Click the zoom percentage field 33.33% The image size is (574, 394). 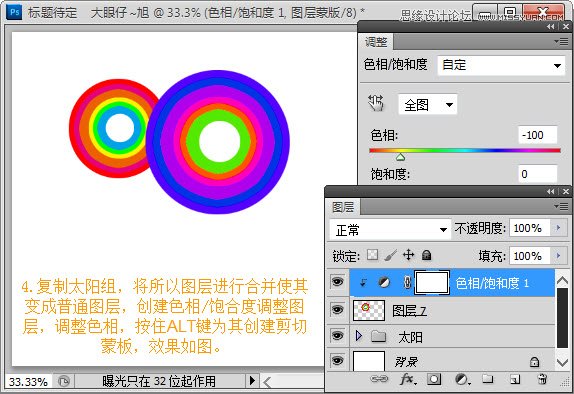28,382
